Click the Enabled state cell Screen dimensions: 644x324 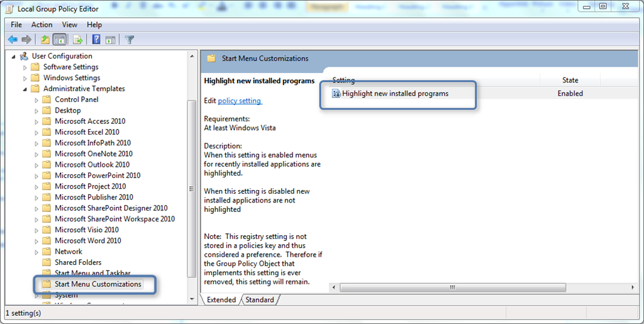(x=570, y=94)
